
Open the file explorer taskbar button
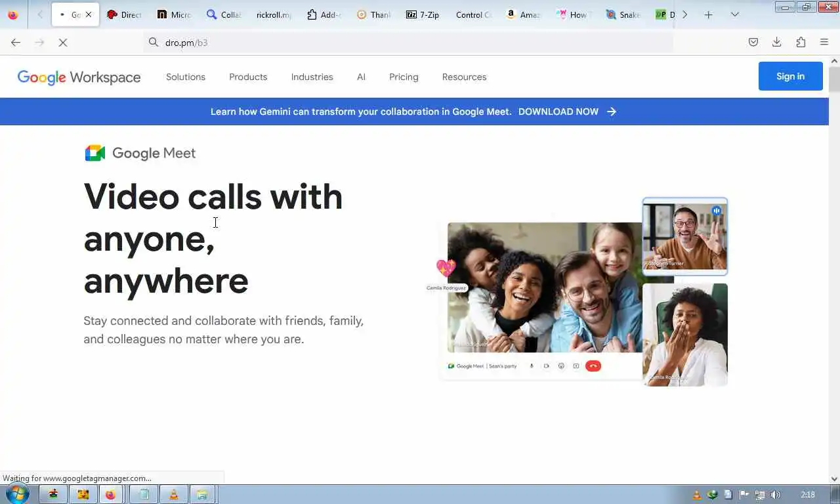203,494
